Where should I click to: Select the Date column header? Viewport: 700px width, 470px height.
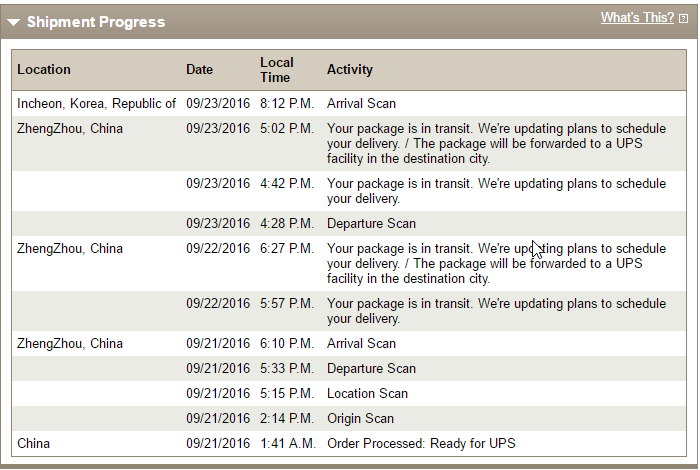tap(200, 70)
